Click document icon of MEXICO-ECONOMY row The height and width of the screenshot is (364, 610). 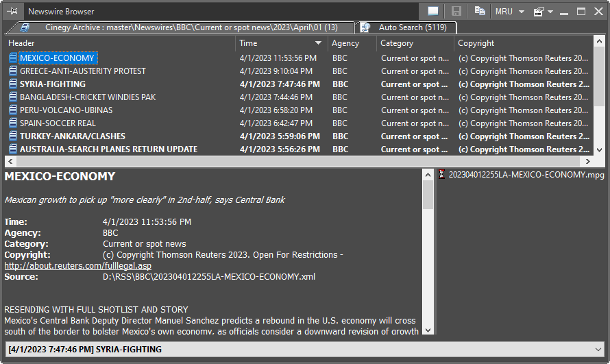tap(13, 58)
